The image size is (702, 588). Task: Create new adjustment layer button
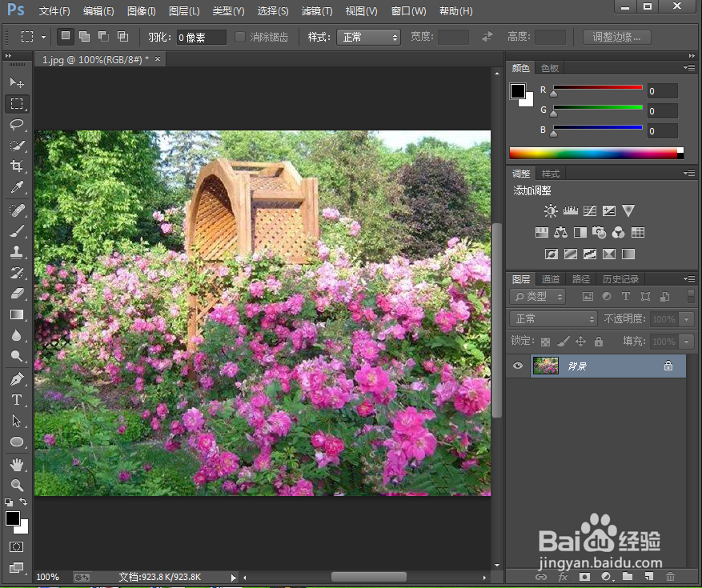[607, 576]
